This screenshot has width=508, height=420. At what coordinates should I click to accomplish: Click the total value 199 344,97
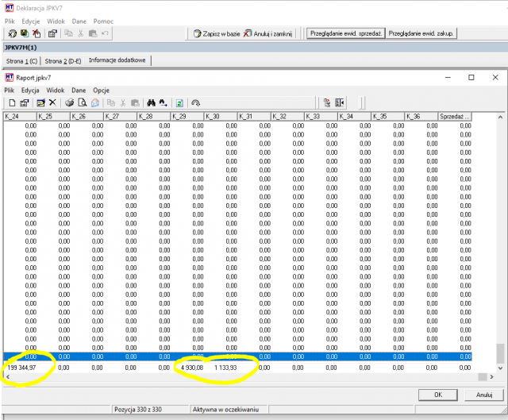pos(21,368)
